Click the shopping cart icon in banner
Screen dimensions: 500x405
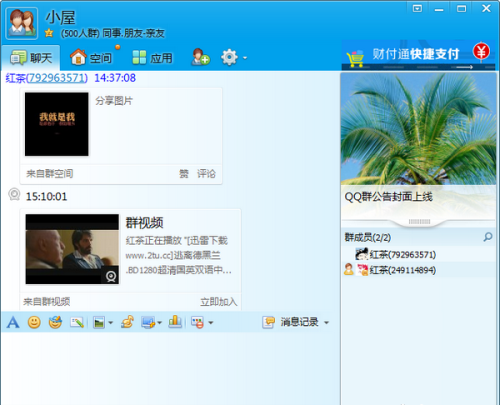tap(355, 59)
